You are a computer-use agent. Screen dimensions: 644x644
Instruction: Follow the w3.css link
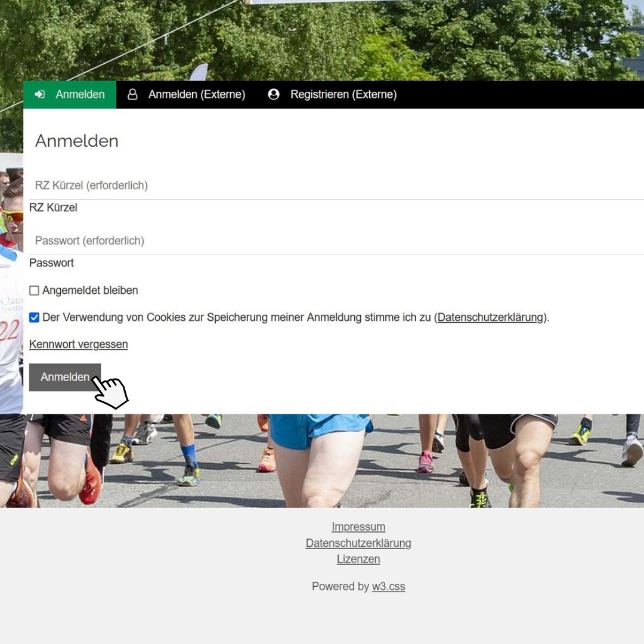388,587
